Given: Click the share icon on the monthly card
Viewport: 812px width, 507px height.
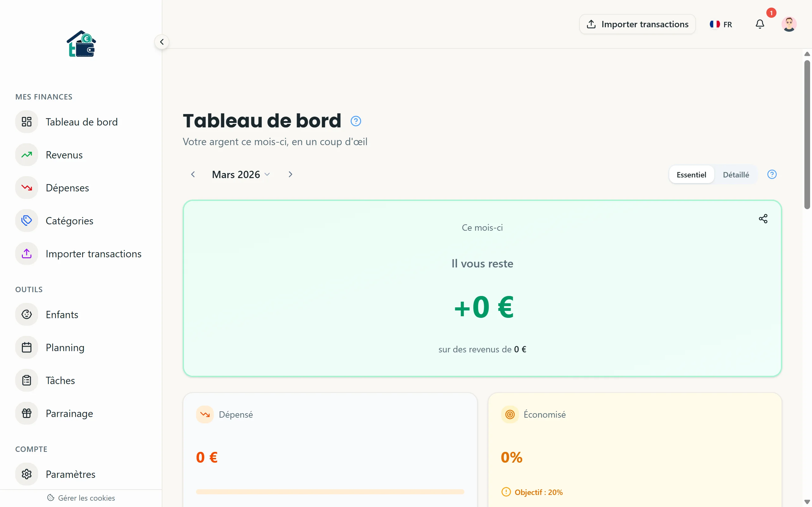Looking at the screenshot, I should pos(763,219).
